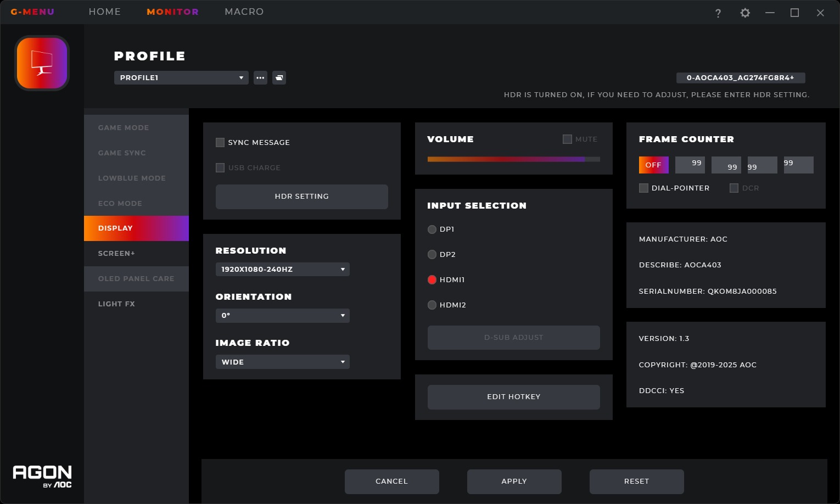Select Display in sidebar
The image size is (840, 504).
point(136,228)
